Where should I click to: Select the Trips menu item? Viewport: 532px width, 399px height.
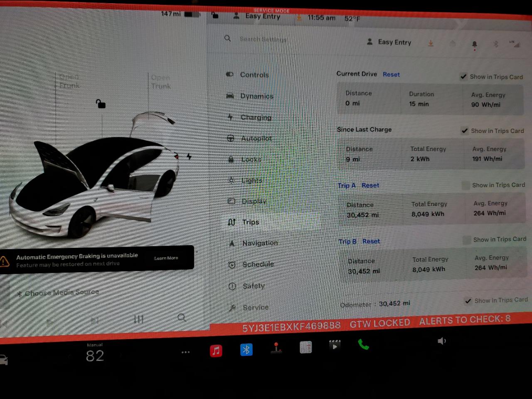click(x=250, y=222)
